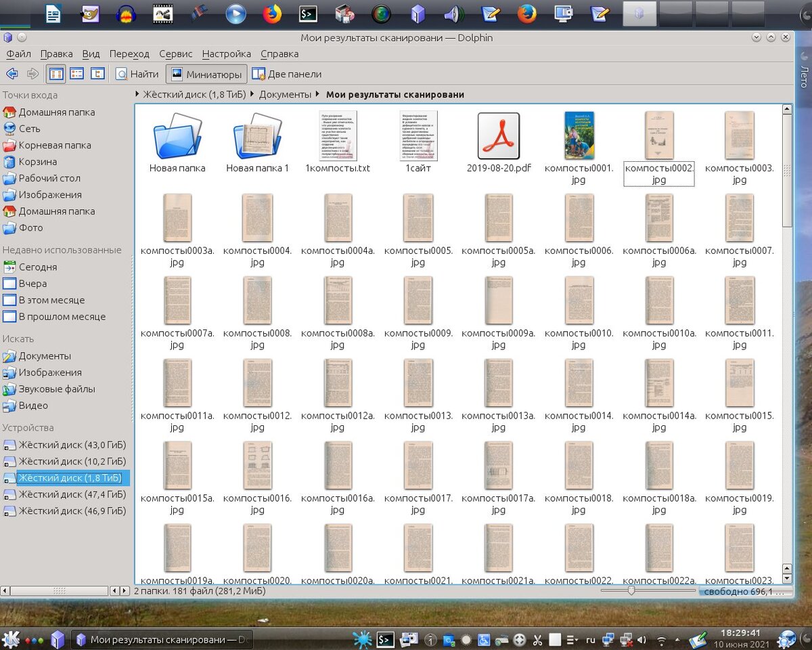The height and width of the screenshot is (650, 812).
Task: Open the Настройка menu
Action: 227,53
